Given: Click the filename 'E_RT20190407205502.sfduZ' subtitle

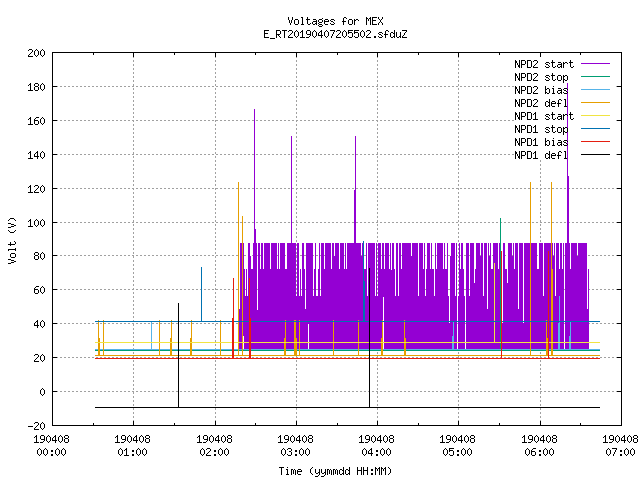Looking at the screenshot, I should [x=335, y=34].
